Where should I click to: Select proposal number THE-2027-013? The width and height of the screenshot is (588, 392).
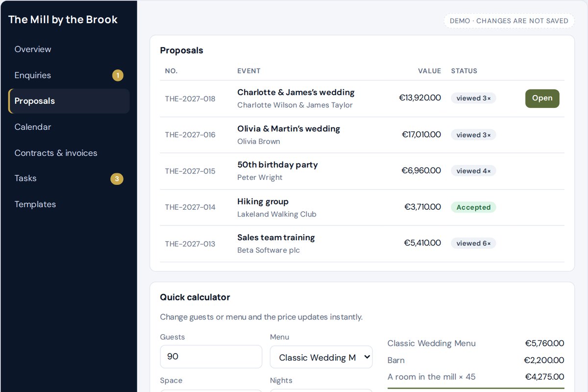click(190, 244)
